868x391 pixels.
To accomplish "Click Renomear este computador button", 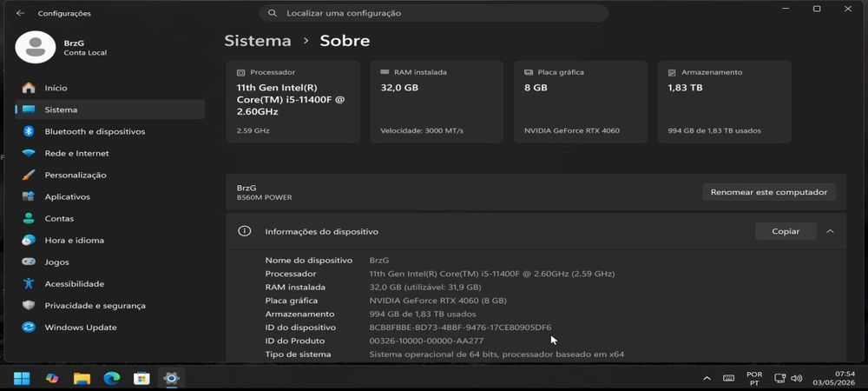I will 769,192.
